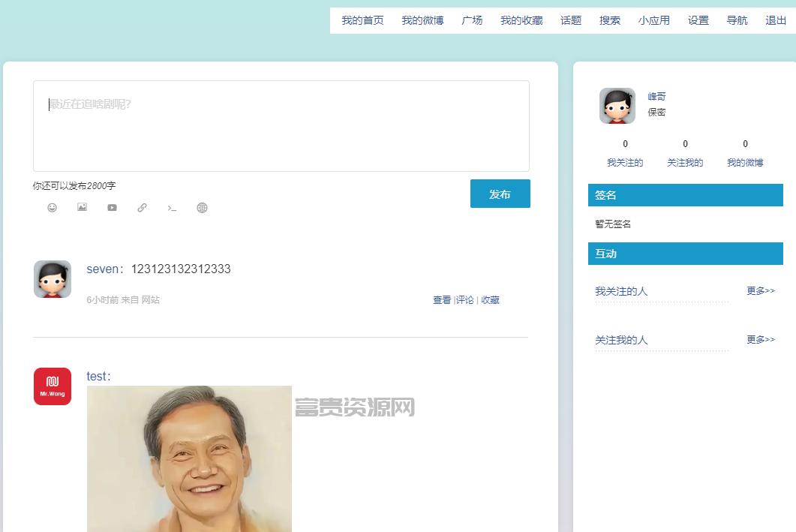Screen dimensions: 796x532
Task: Click 更多>> next to 我关注的人
Action: click(761, 291)
